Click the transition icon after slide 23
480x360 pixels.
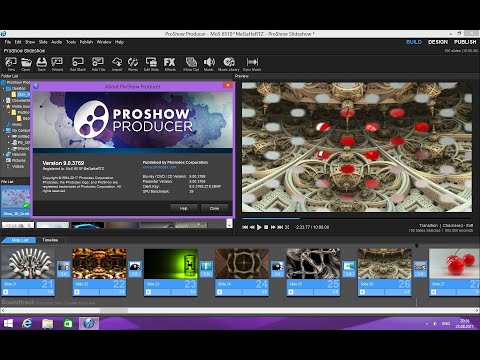pos(206,269)
